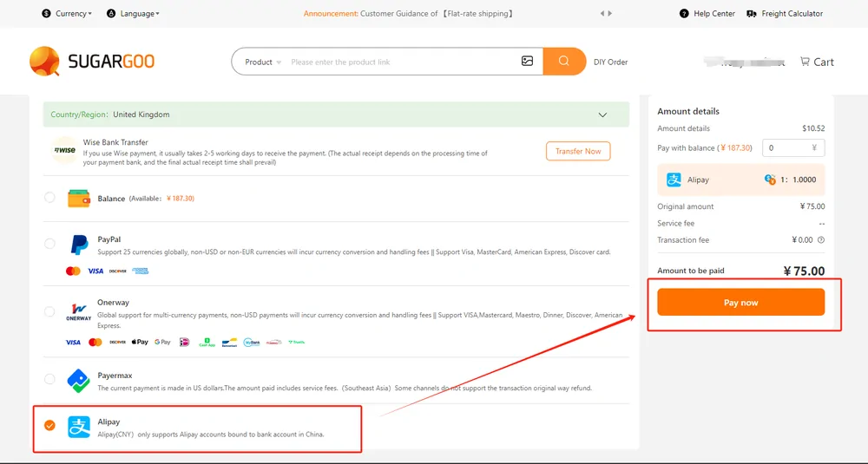Viewport: 868px width, 464px height.
Task: Click the pay with balance input field
Action: coord(793,147)
